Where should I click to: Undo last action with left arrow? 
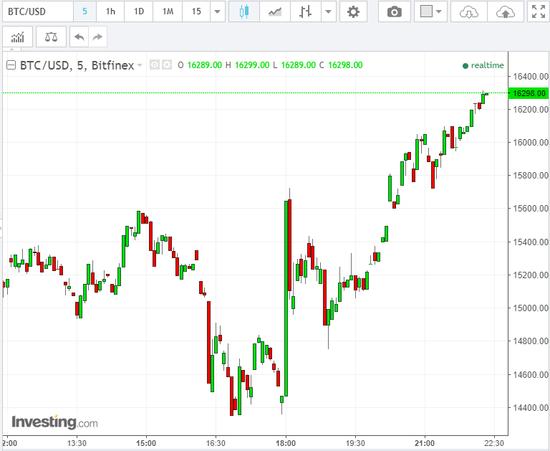79,37
